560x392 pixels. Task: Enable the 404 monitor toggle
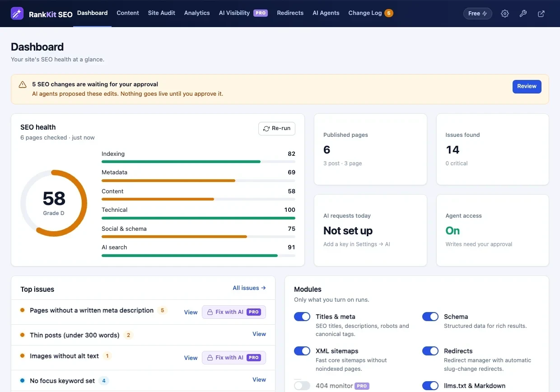click(302, 386)
